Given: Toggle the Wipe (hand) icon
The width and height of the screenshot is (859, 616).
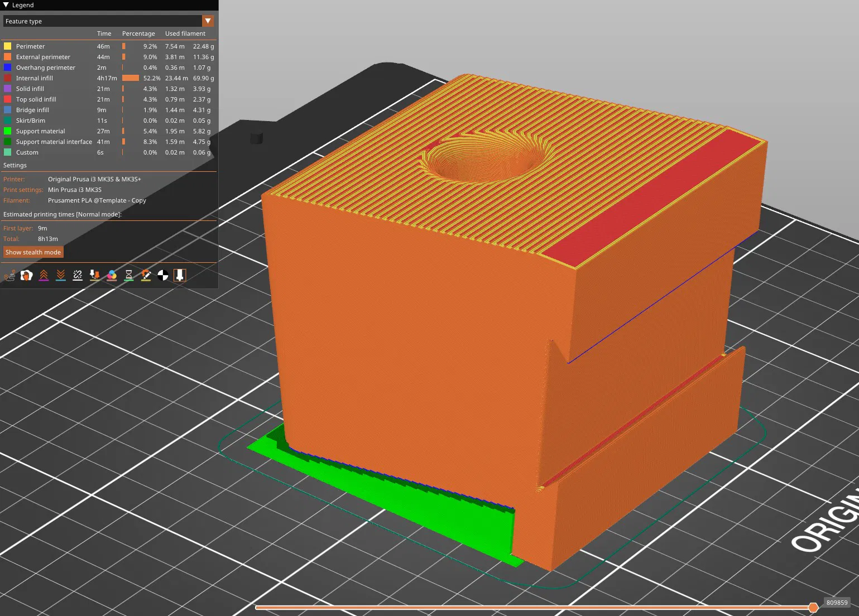Looking at the screenshot, I should 26,275.
